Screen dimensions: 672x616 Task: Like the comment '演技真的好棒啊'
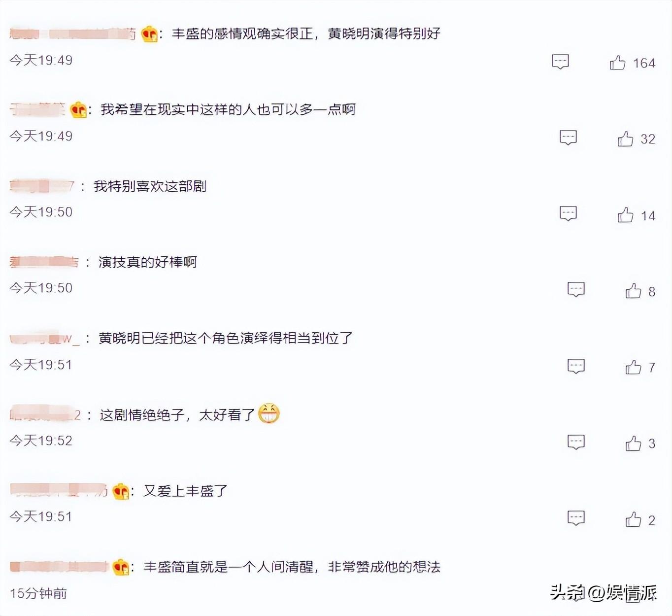tap(633, 291)
